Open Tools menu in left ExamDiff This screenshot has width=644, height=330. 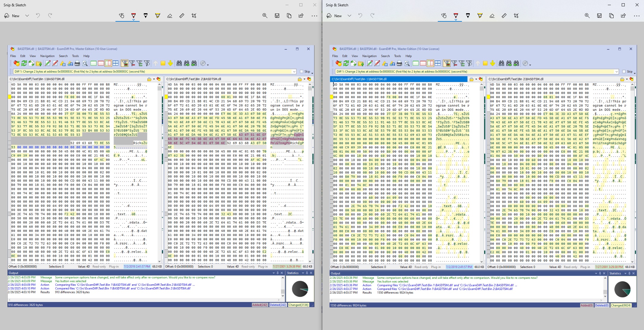(75, 56)
